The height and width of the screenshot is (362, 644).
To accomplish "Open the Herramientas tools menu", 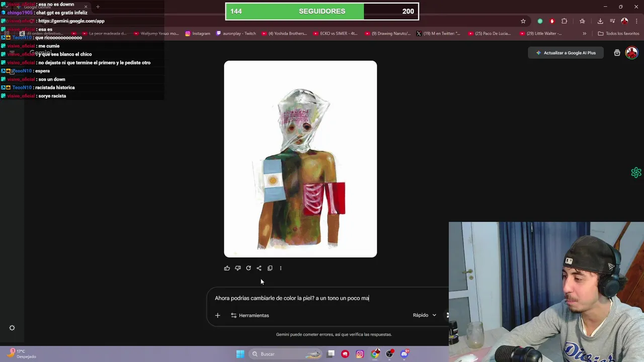I will pyautogui.click(x=250, y=315).
